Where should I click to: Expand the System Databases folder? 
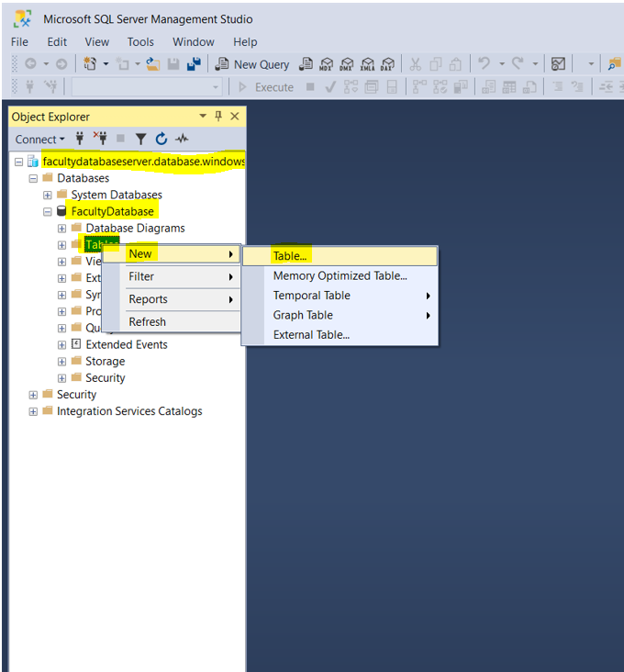(x=48, y=196)
